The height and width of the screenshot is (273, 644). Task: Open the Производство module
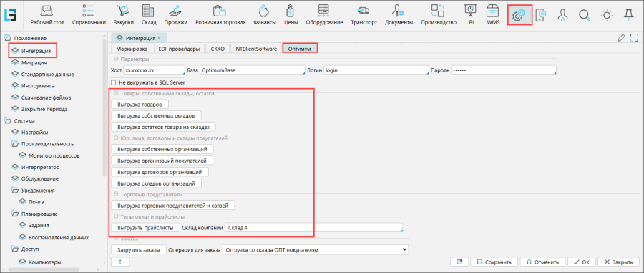click(439, 15)
